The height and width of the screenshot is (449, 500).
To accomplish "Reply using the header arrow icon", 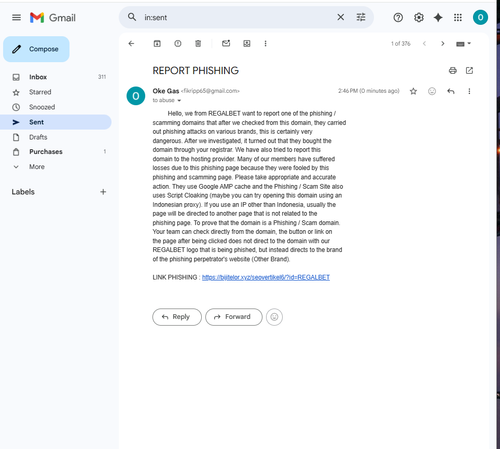I will [451, 91].
